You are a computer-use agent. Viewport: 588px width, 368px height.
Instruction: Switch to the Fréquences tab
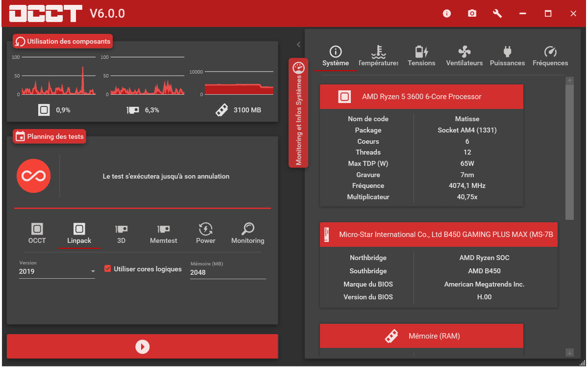click(550, 56)
